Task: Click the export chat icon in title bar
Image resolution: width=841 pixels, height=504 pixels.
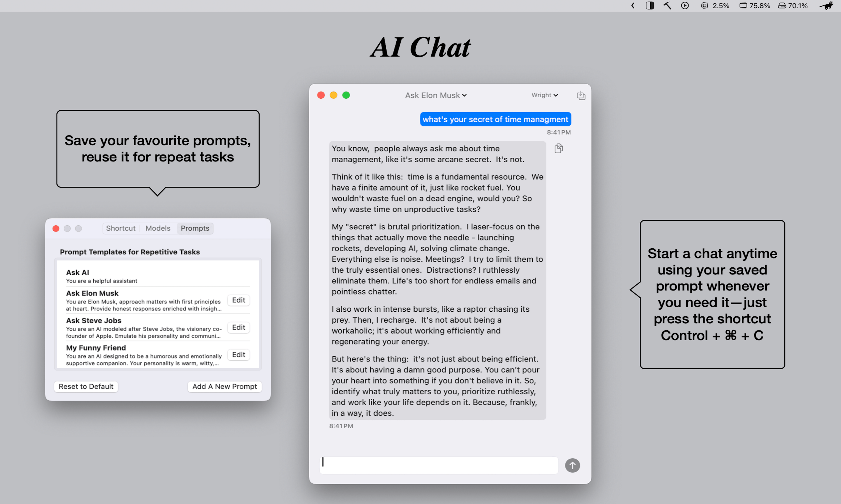Action: (x=581, y=95)
